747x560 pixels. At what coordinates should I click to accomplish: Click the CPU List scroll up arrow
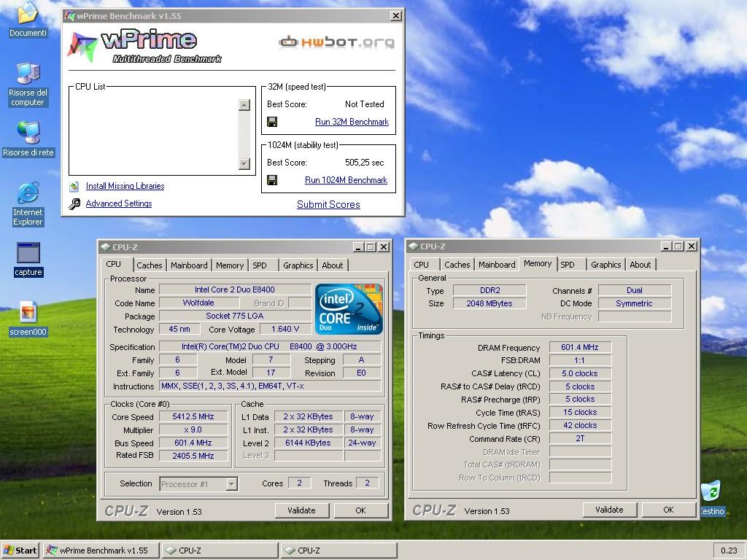[x=244, y=105]
